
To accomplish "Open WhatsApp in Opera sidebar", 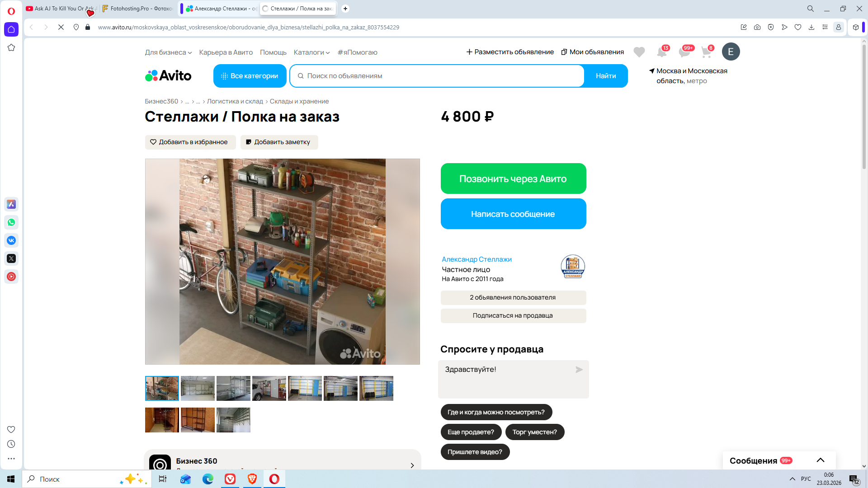I will tap(11, 222).
